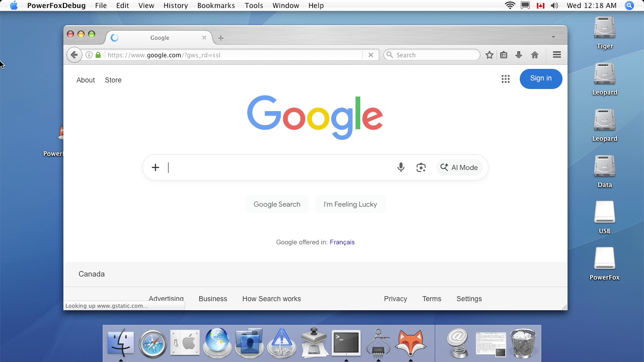Open Spotlight search magnifier
Image resolution: width=644 pixels, height=362 pixels.
pos(629,6)
